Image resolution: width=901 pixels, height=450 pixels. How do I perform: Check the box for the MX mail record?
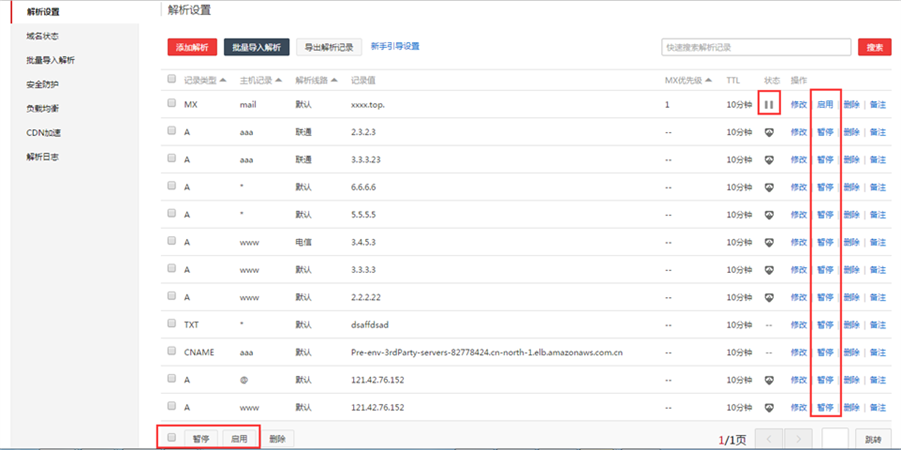coord(172,104)
